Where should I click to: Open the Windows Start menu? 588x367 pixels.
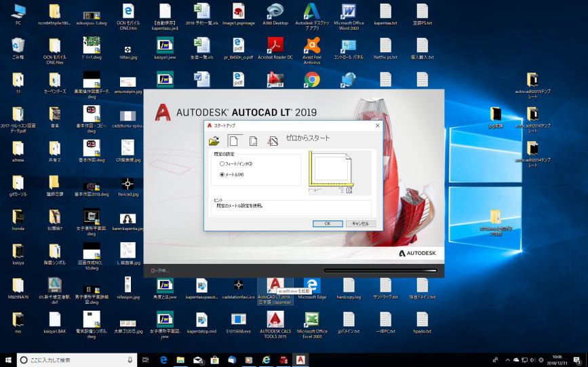pos(8,360)
